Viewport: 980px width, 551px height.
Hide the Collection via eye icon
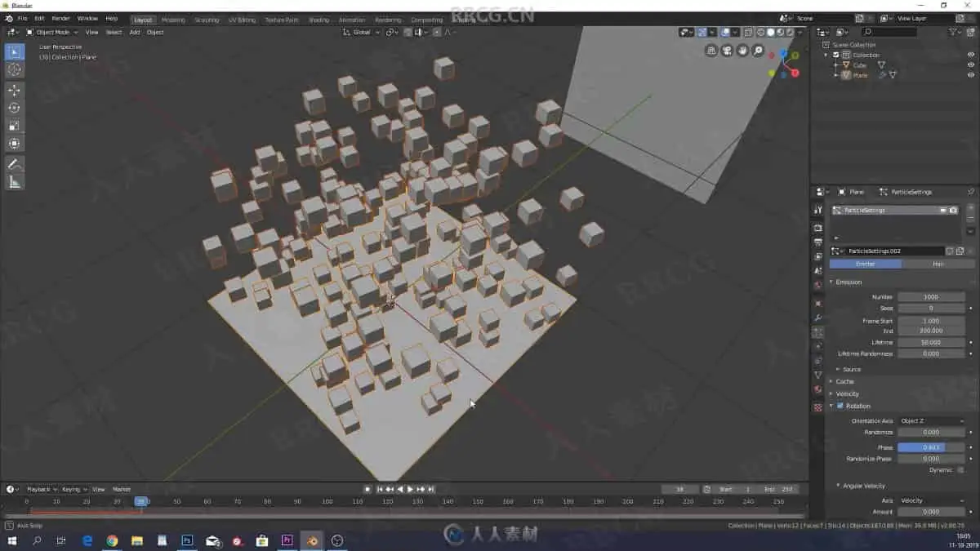tap(971, 55)
